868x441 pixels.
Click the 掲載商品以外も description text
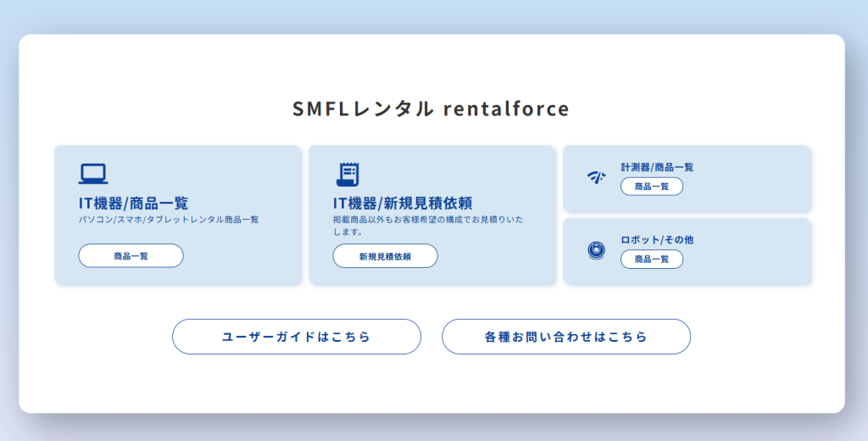[x=427, y=225]
